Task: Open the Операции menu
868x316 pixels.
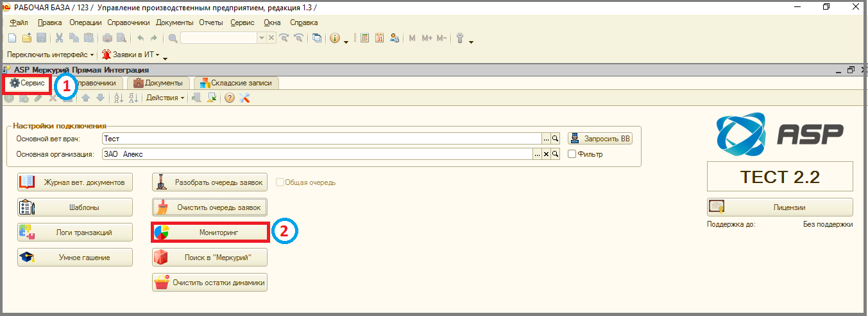Action: click(85, 22)
